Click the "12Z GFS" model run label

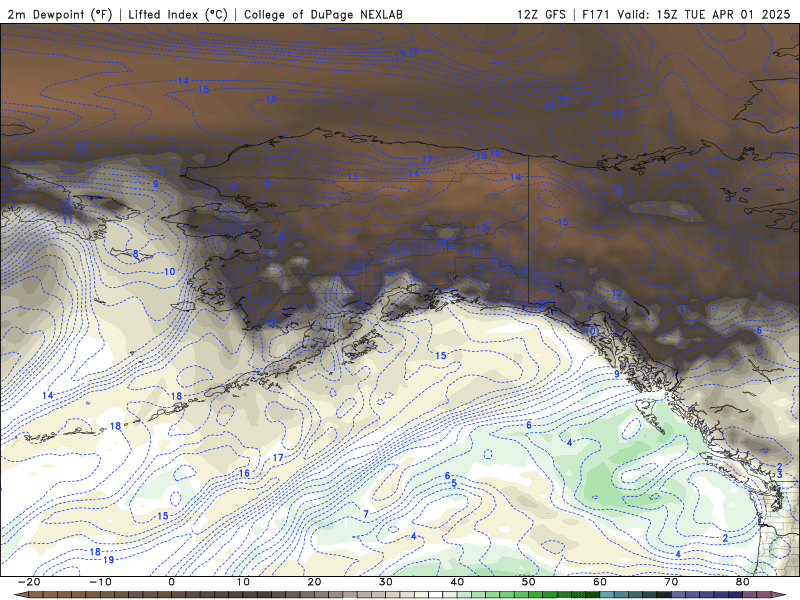(x=541, y=14)
